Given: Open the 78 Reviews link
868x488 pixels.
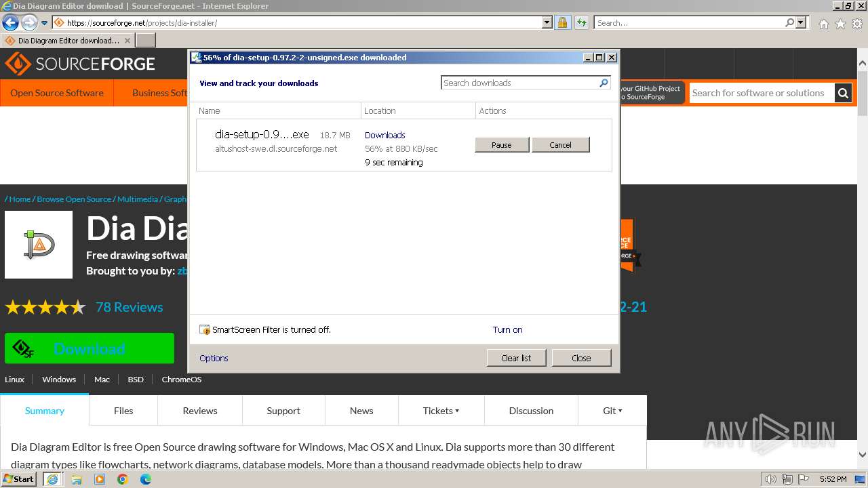Looking at the screenshot, I should [x=129, y=307].
